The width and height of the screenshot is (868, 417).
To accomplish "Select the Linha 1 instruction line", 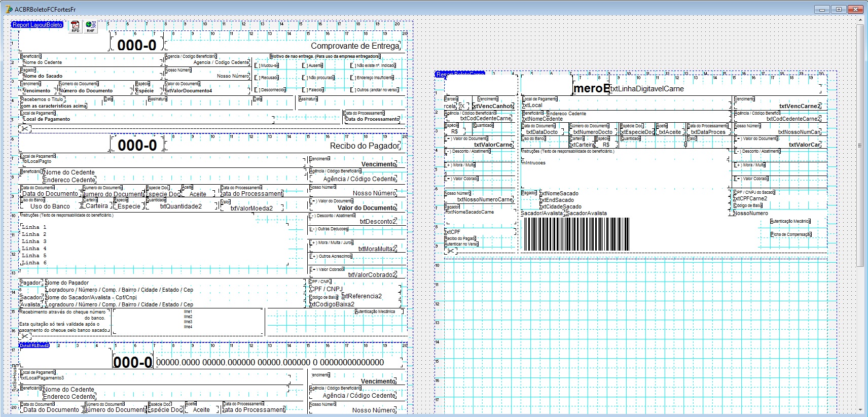I will tap(34, 227).
